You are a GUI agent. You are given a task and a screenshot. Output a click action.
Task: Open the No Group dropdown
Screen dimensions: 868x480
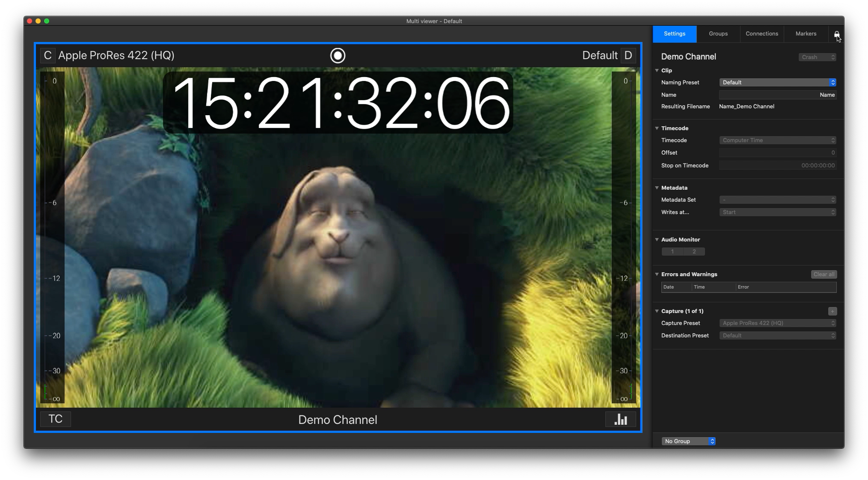(688, 441)
